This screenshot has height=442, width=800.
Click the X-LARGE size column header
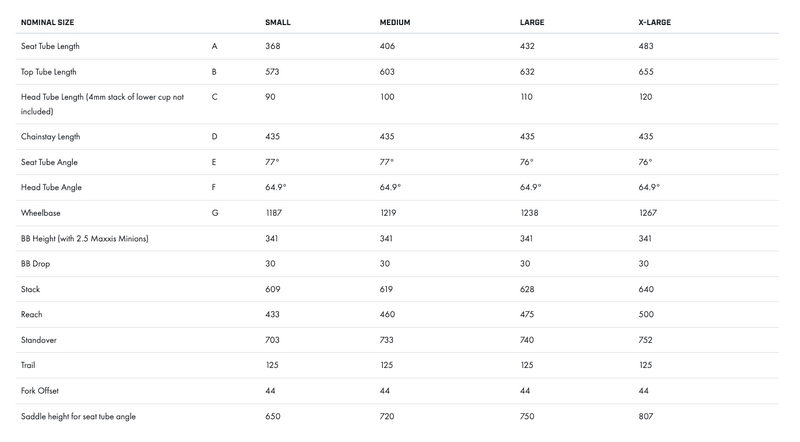tap(654, 22)
